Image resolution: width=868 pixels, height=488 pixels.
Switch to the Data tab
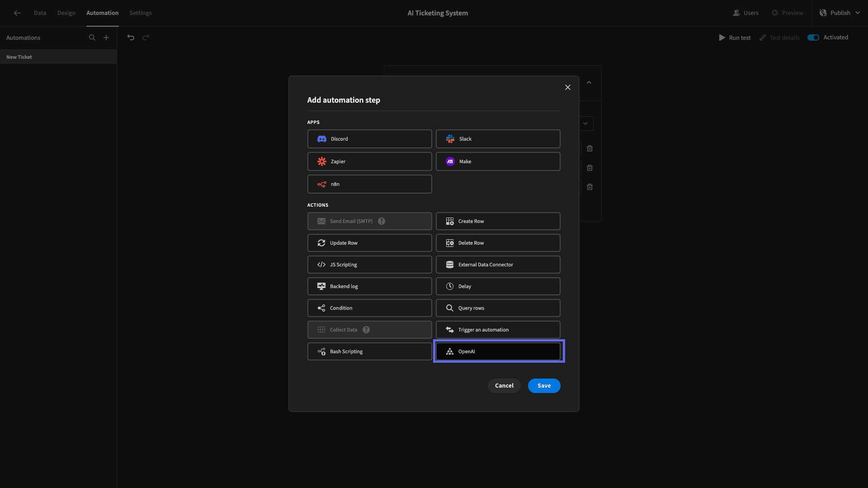(40, 13)
